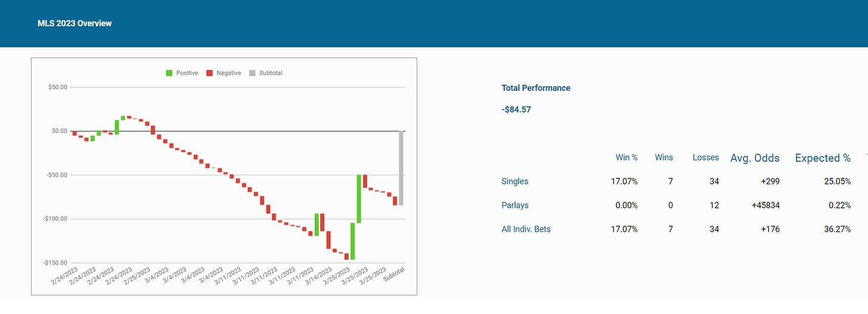
Task: Select the 'Subtotal' legend label
Action: pos(271,73)
